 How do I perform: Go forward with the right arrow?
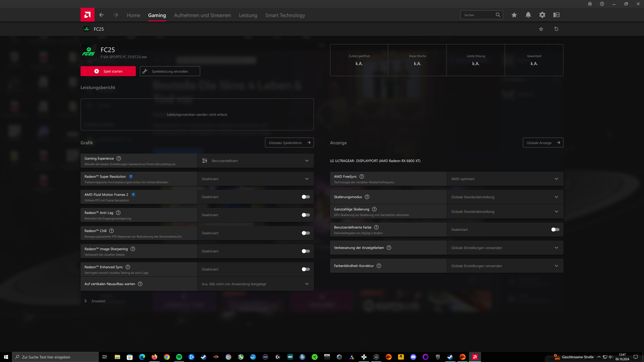click(x=116, y=15)
